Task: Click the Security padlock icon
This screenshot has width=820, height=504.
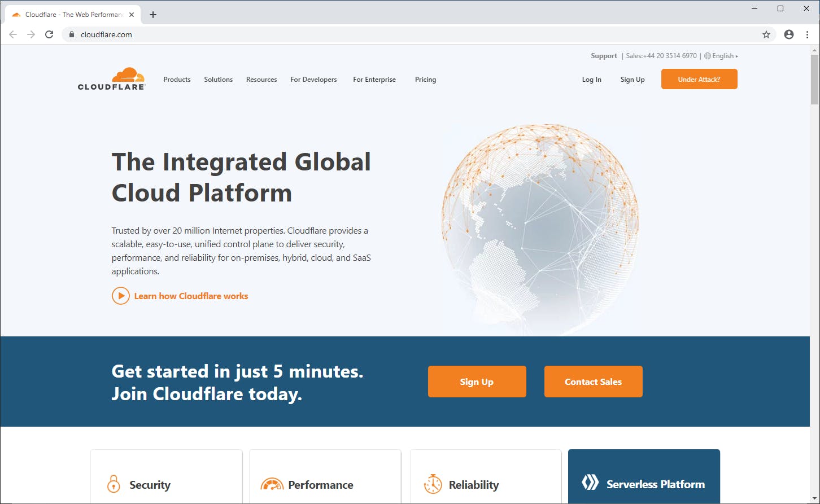Action: (x=114, y=484)
